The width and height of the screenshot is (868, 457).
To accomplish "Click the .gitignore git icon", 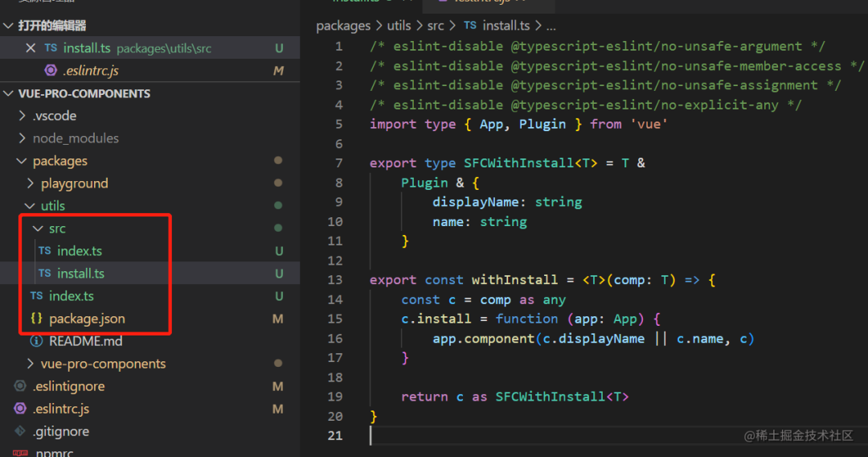I will pyautogui.click(x=20, y=431).
